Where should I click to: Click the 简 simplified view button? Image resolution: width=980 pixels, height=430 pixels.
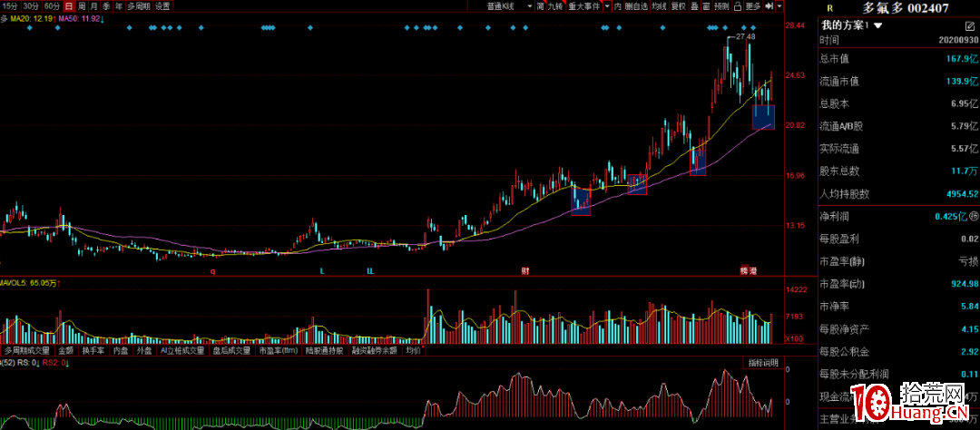[x=540, y=6]
